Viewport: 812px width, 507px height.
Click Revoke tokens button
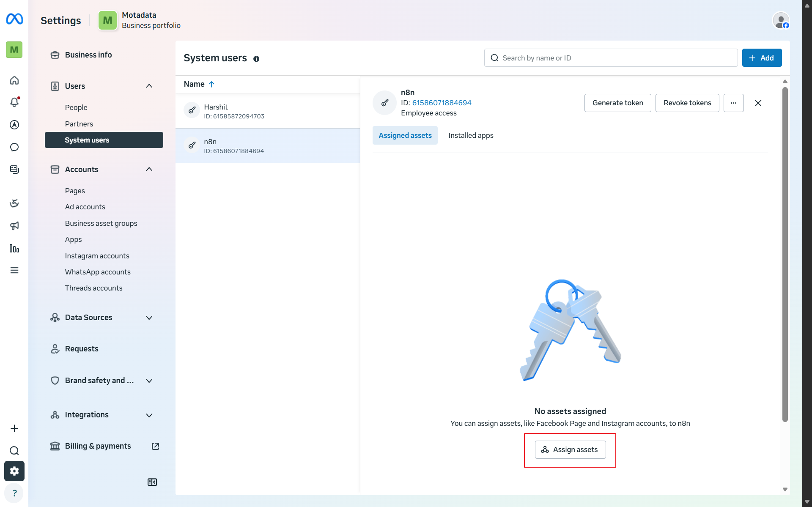pyautogui.click(x=687, y=103)
